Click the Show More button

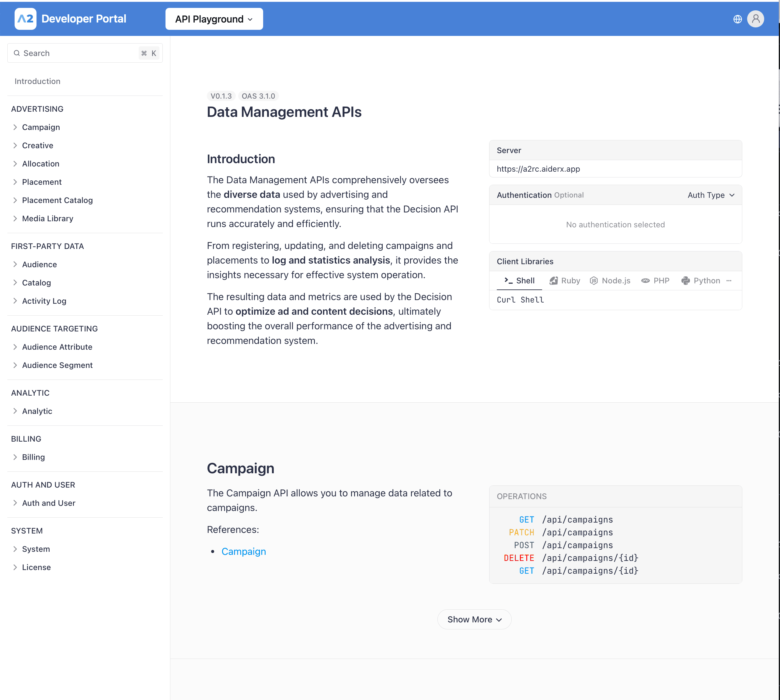[x=474, y=619]
